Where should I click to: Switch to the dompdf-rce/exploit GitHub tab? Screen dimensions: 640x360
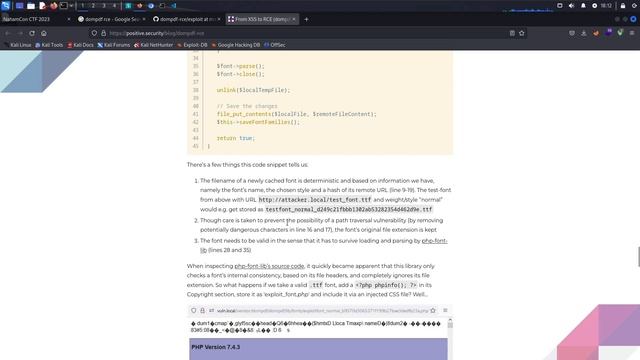[x=187, y=19]
